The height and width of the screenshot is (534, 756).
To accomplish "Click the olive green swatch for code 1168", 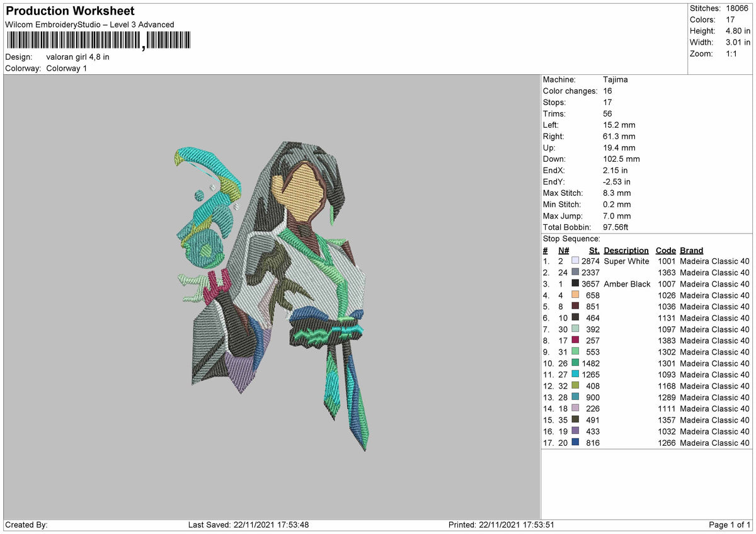I will 575,386.
